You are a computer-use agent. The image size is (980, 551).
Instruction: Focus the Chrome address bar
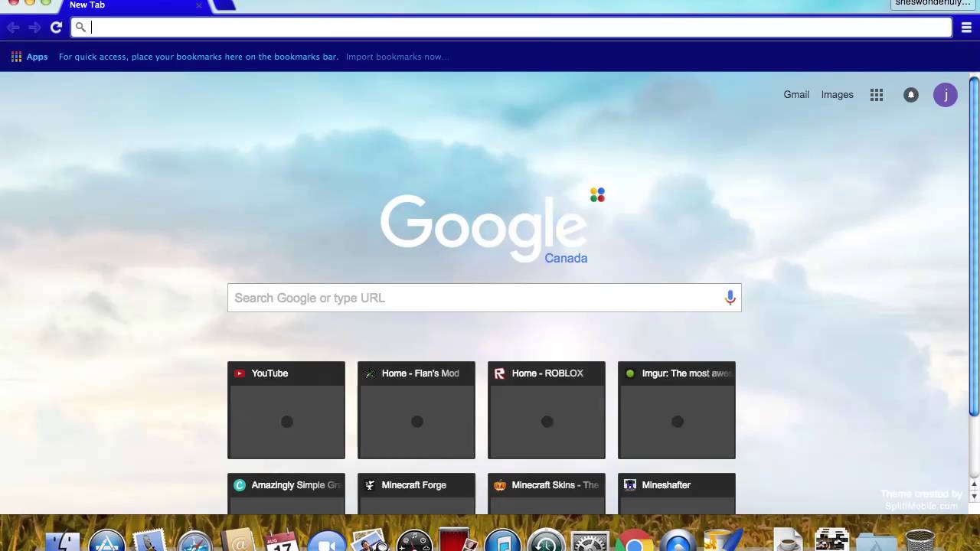511,28
